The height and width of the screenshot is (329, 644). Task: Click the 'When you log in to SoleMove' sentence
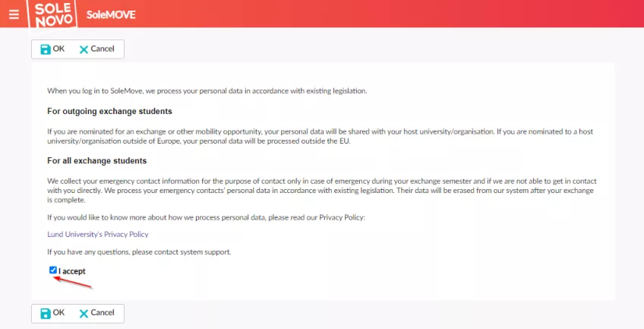pos(207,91)
